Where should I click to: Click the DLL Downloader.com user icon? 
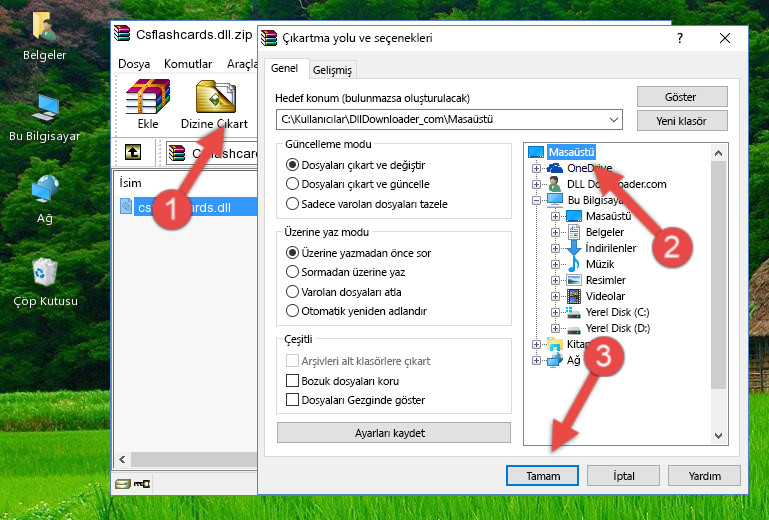pos(555,184)
